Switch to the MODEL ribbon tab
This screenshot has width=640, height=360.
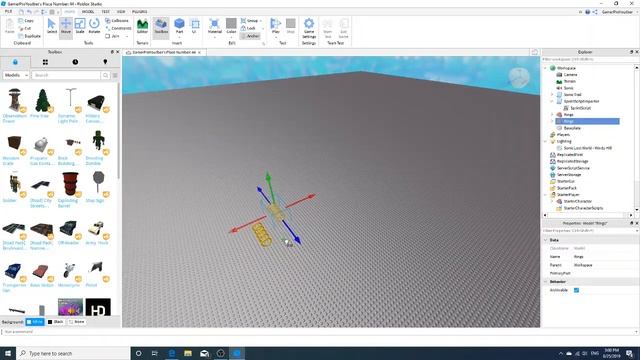coord(88,11)
